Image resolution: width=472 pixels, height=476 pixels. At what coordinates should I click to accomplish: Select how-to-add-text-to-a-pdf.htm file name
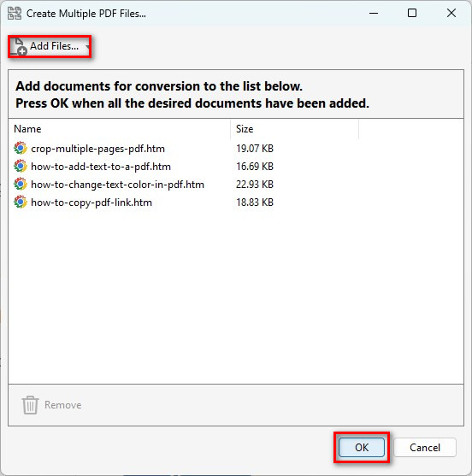[x=101, y=167]
